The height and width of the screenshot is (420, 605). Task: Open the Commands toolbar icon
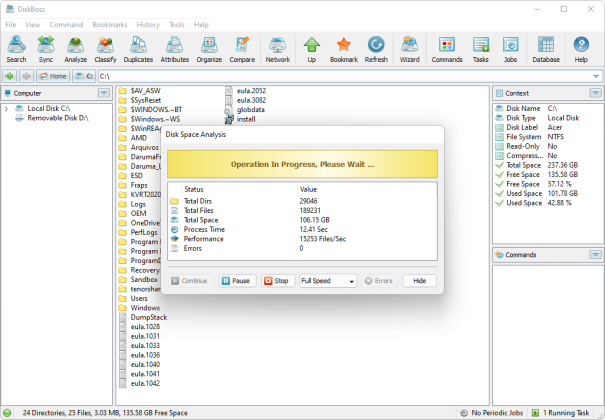tap(447, 49)
